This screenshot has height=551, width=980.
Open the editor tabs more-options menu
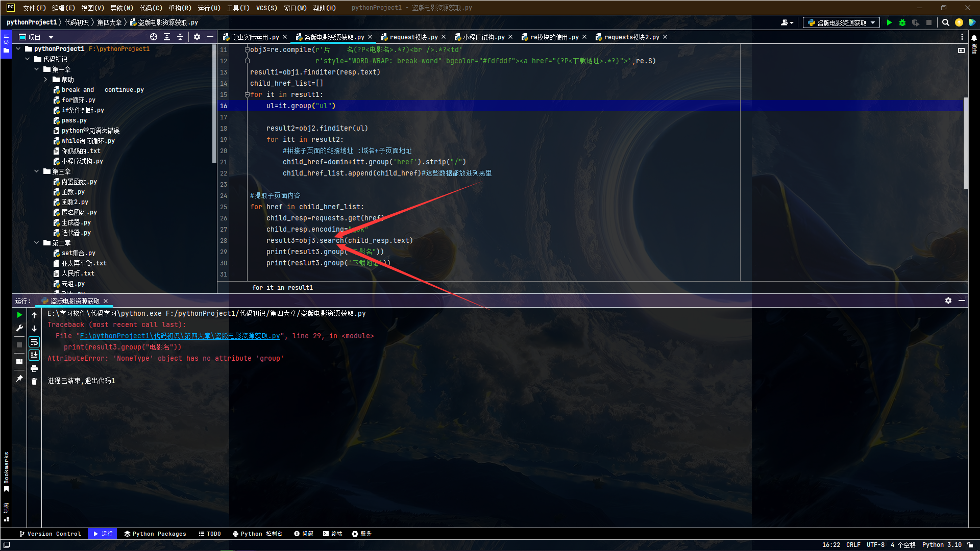pyautogui.click(x=962, y=37)
